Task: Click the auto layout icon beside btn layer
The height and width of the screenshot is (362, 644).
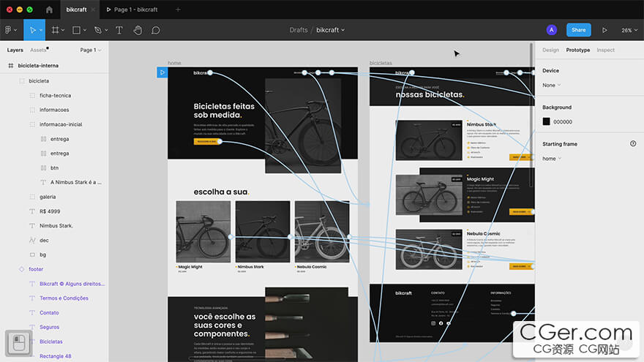Action: pos(43,168)
